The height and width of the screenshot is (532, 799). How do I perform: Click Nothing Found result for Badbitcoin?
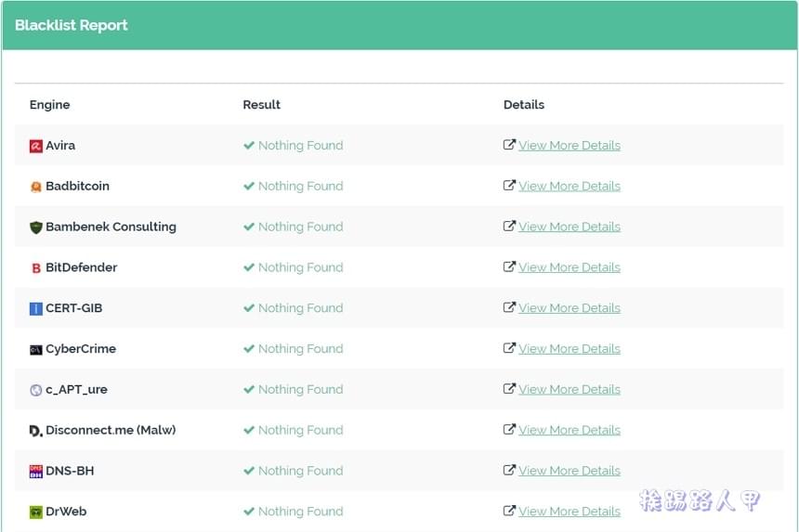click(x=301, y=187)
